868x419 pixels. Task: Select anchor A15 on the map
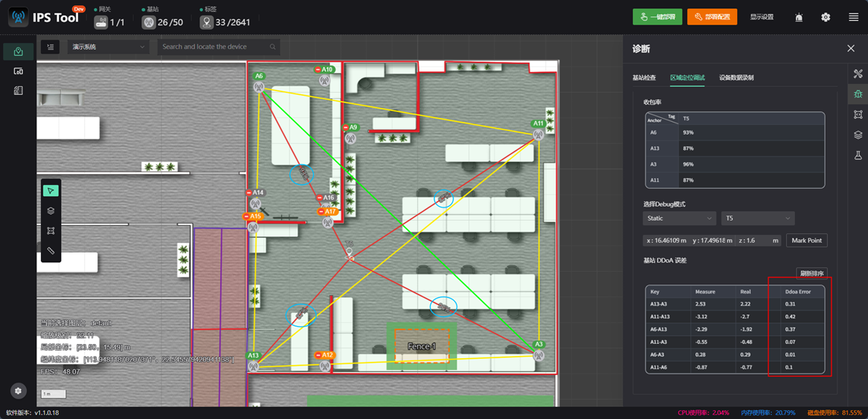[x=254, y=227]
